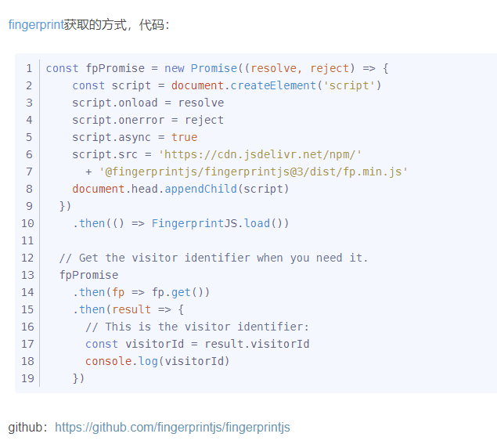The width and height of the screenshot is (497, 448).
Task: Click the "FingerprintJS.load()" call
Action: [x=220, y=223]
